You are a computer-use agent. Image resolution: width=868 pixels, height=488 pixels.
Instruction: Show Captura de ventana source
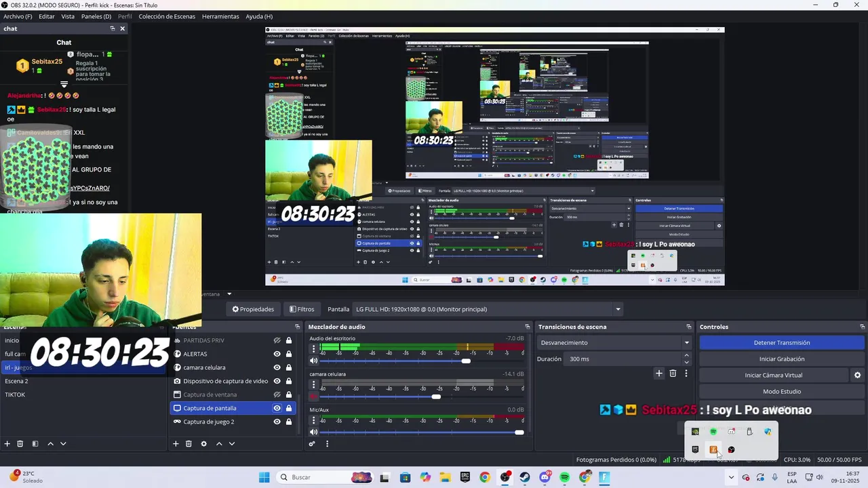(277, 394)
